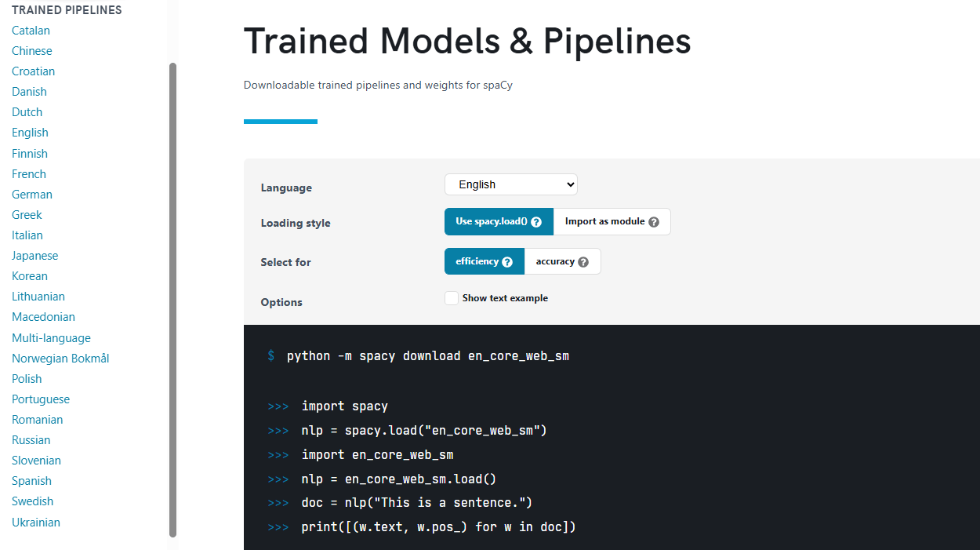Viewport: 980px width, 550px height.
Task: Open Korean pipelines link
Action: pos(30,276)
